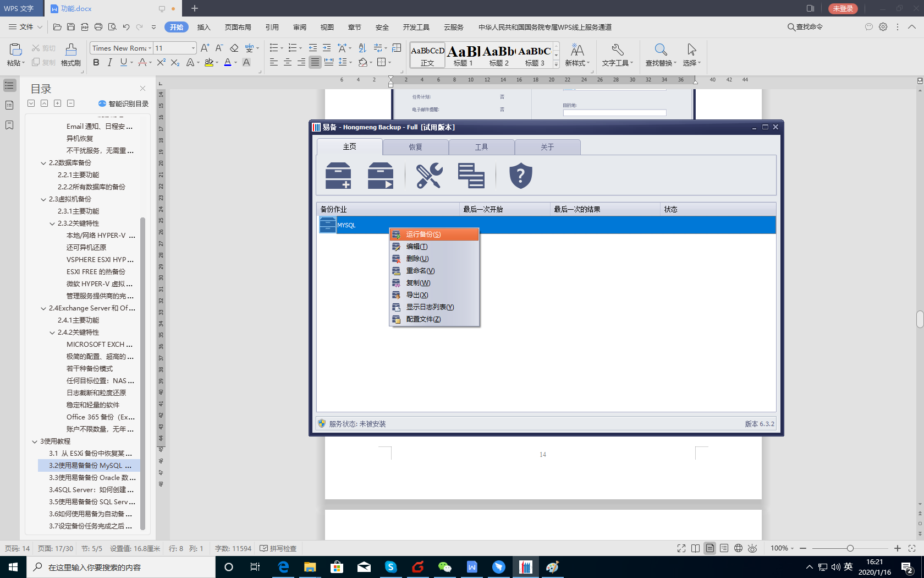Image resolution: width=924 pixels, height=578 pixels.
Task: Click the 未登录 login button
Action: [x=843, y=8]
